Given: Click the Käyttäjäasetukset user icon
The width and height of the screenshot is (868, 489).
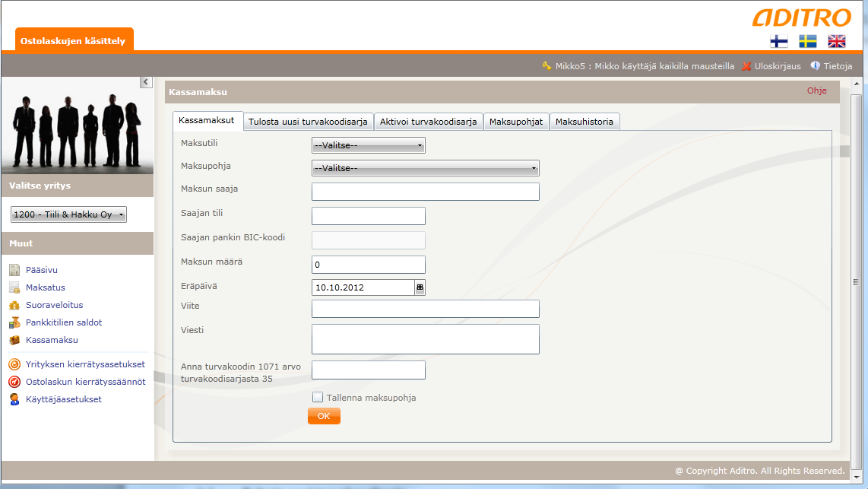Looking at the screenshot, I should [14, 399].
